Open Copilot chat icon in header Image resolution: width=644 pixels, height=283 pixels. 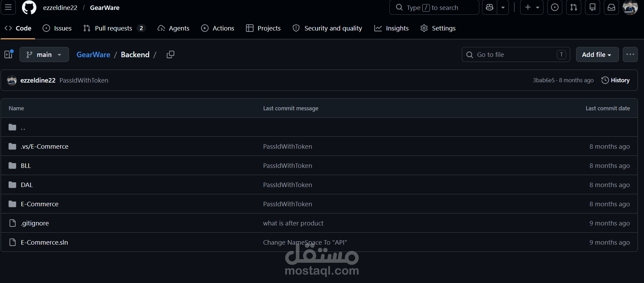point(490,7)
